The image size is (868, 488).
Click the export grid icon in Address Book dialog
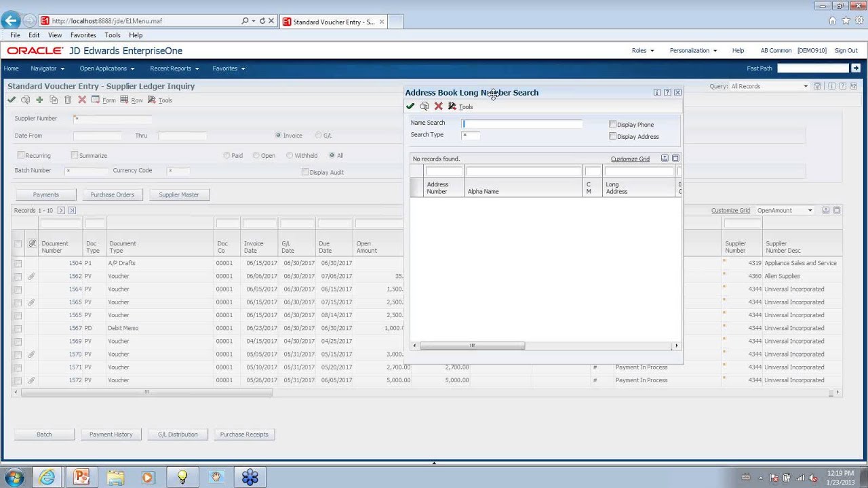pyautogui.click(x=665, y=159)
